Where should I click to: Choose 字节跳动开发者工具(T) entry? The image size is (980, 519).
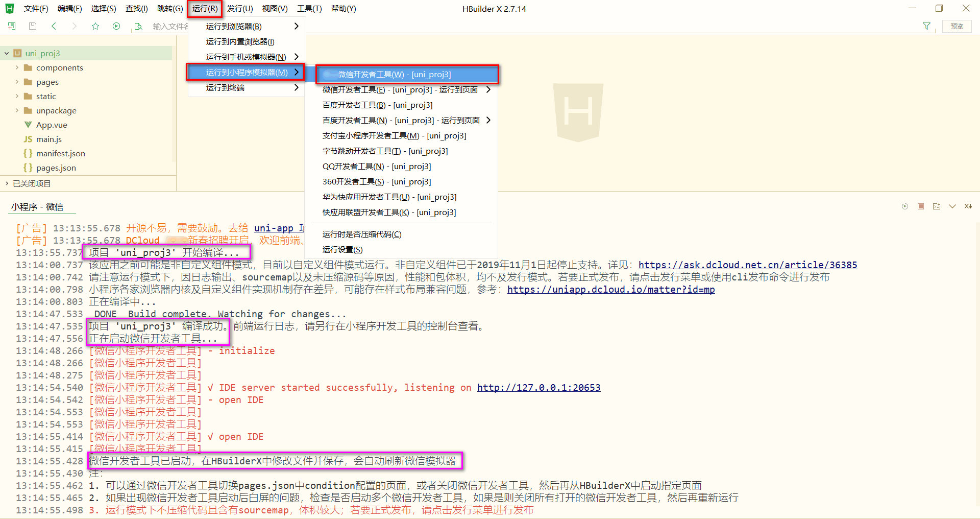tap(401, 151)
